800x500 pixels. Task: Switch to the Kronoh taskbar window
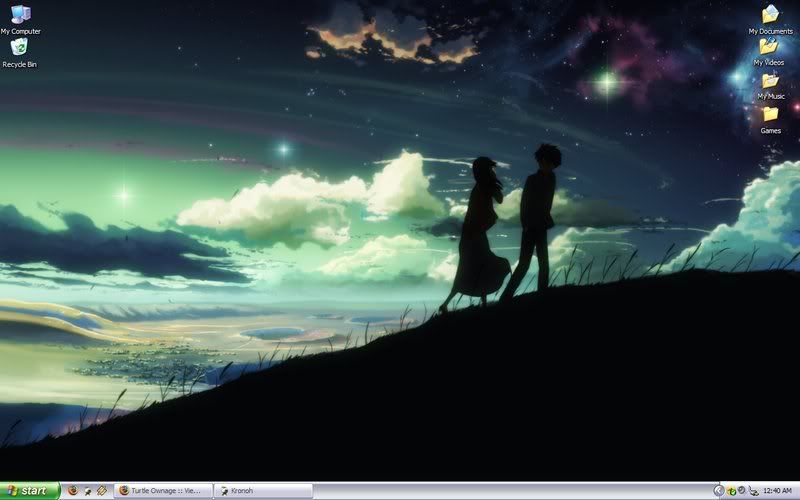[262, 491]
